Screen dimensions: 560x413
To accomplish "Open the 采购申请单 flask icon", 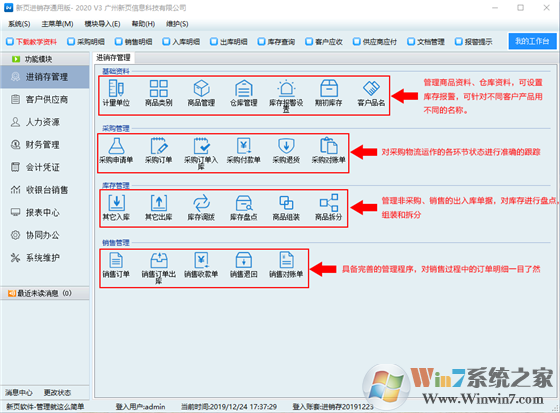I will point(116,150).
